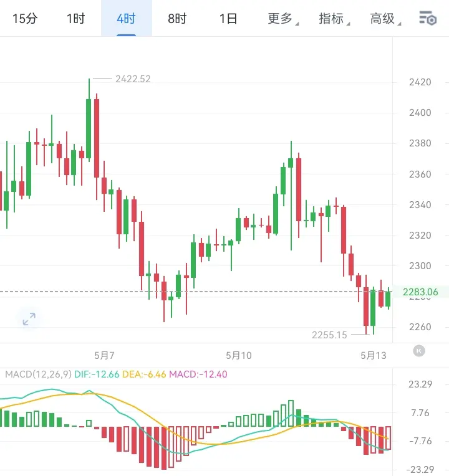Click the MACD:-12.40 value
Screen dimensions: 449x476
(198, 374)
